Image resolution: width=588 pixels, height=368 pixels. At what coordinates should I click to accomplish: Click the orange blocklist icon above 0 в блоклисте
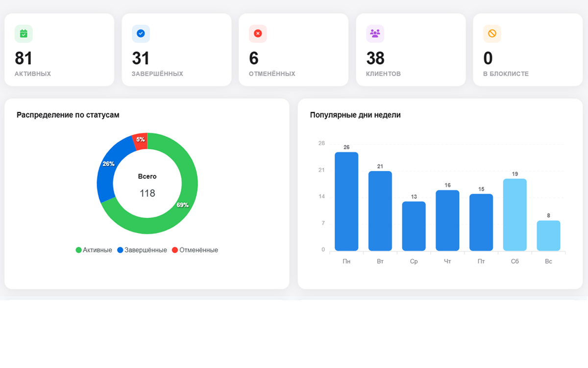[491, 33]
